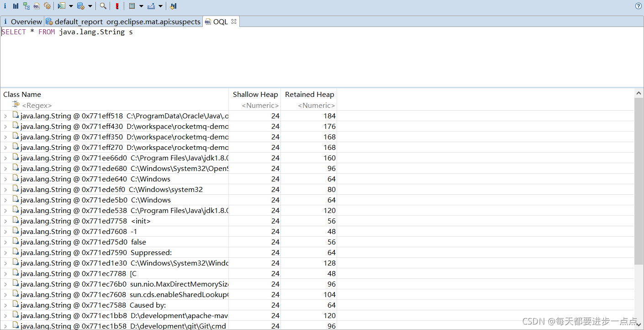Open the Calculate Retained Size dropdown arrow
The width and height of the screenshot is (644, 330).
coord(141,6)
